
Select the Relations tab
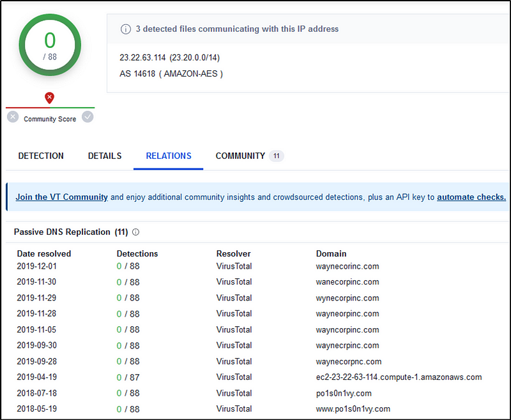click(169, 156)
